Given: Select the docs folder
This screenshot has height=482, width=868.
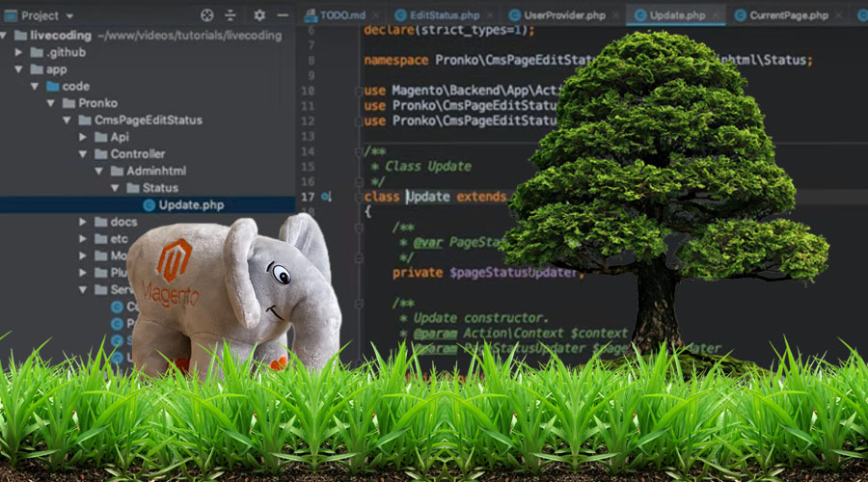Looking at the screenshot, I should [x=124, y=222].
